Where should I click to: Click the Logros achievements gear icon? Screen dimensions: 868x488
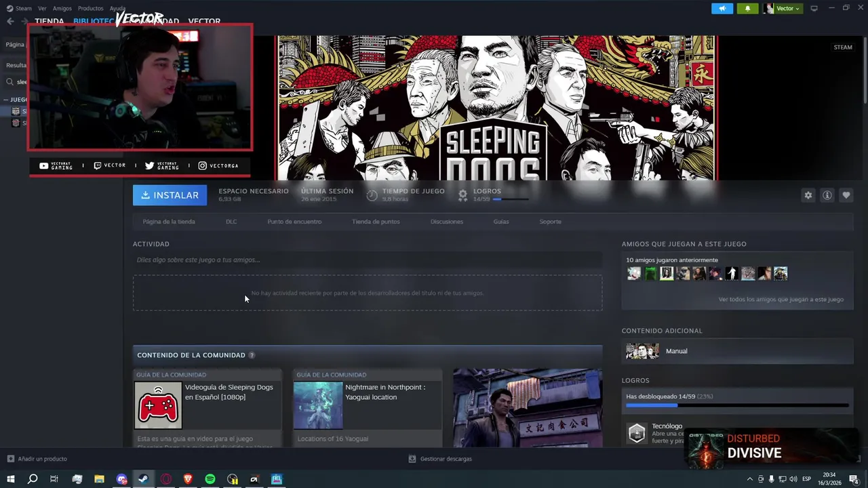(x=462, y=195)
